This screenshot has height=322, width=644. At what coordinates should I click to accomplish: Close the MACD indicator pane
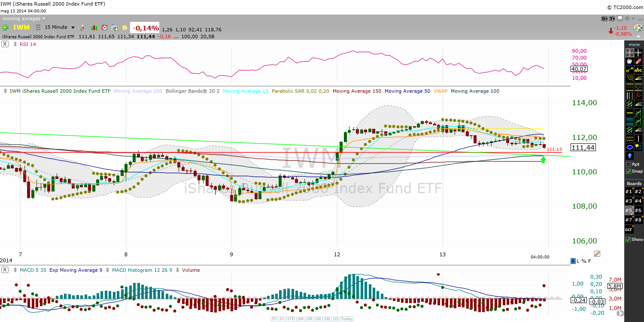point(4,270)
